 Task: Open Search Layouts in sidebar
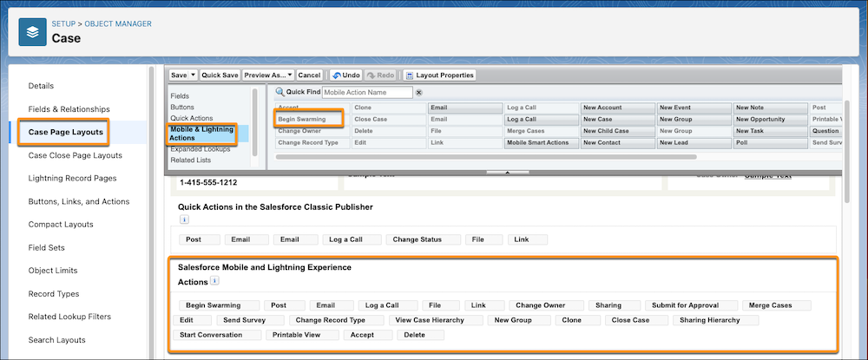57,339
